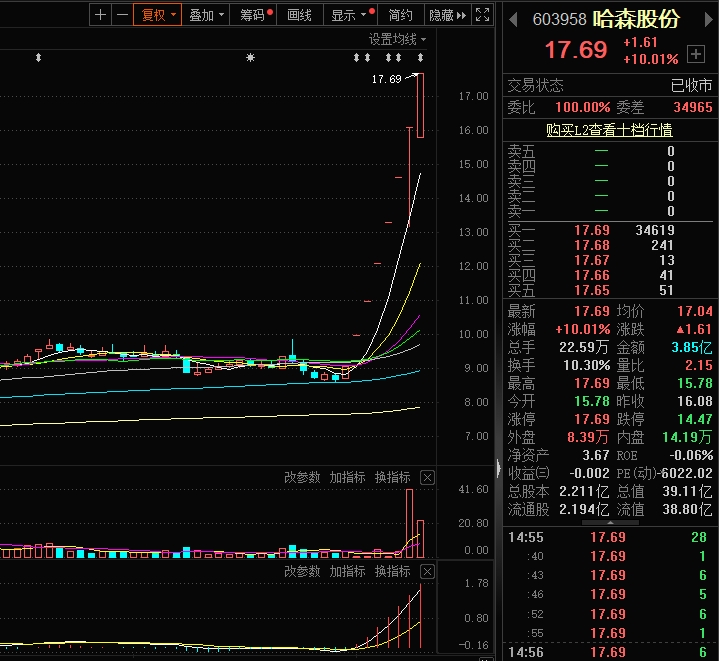Click 换指标 in the bottom indicator panel
The height and width of the screenshot is (661, 719).
click(392, 571)
